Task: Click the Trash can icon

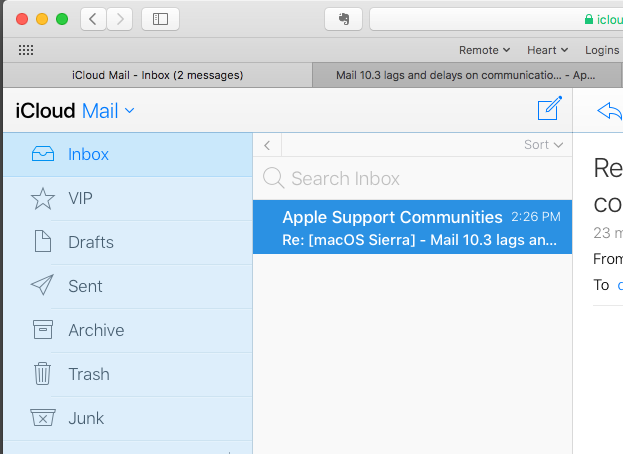Action: pyautogui.click(x=42, y=373)
